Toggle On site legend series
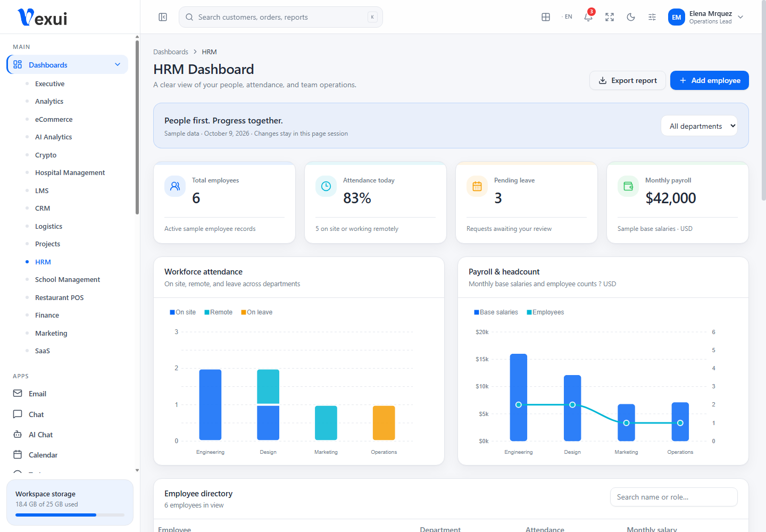The image size is (766, 532). [x=183, y=312]
